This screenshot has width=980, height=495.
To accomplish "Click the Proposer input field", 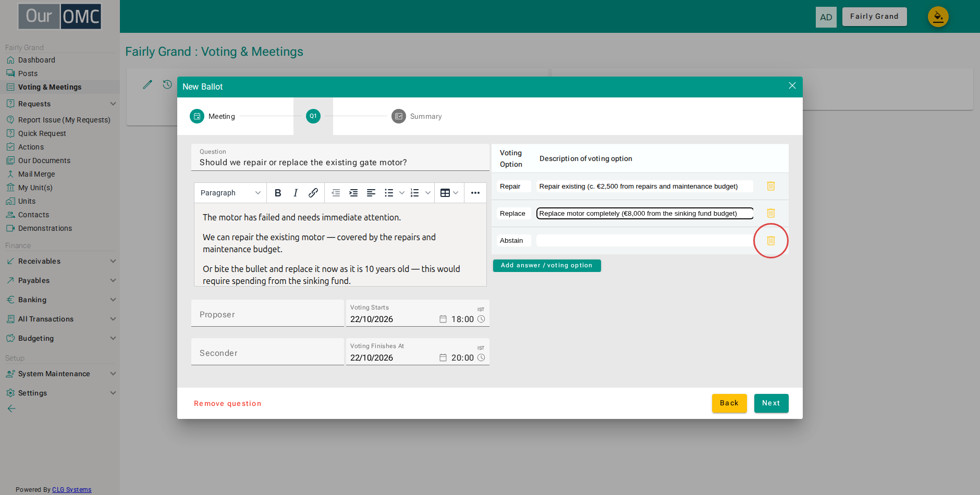I will tap(267, 313).
